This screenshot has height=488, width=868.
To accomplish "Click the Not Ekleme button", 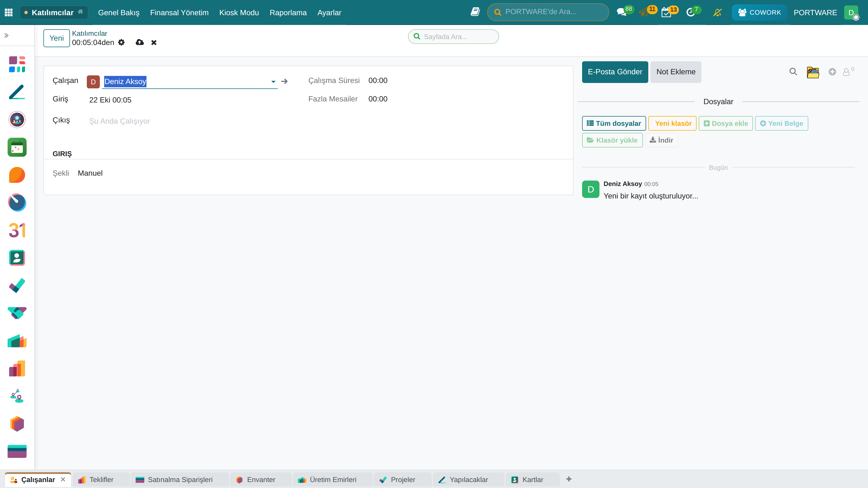I will click(676, 72).
